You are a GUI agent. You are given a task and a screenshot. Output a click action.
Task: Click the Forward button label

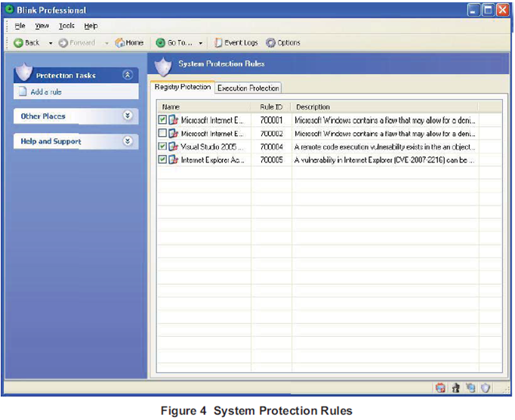[x=82, y=43]
